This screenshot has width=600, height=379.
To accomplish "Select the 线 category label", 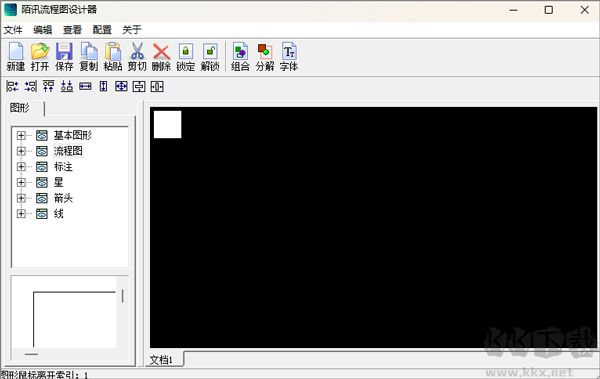I will click(x=58, y=214).
